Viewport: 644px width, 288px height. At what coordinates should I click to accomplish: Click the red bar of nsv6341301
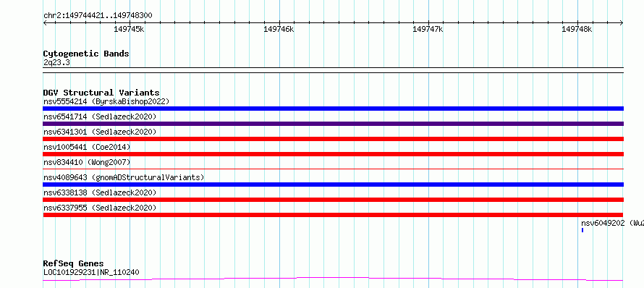[x=333, y=139]
